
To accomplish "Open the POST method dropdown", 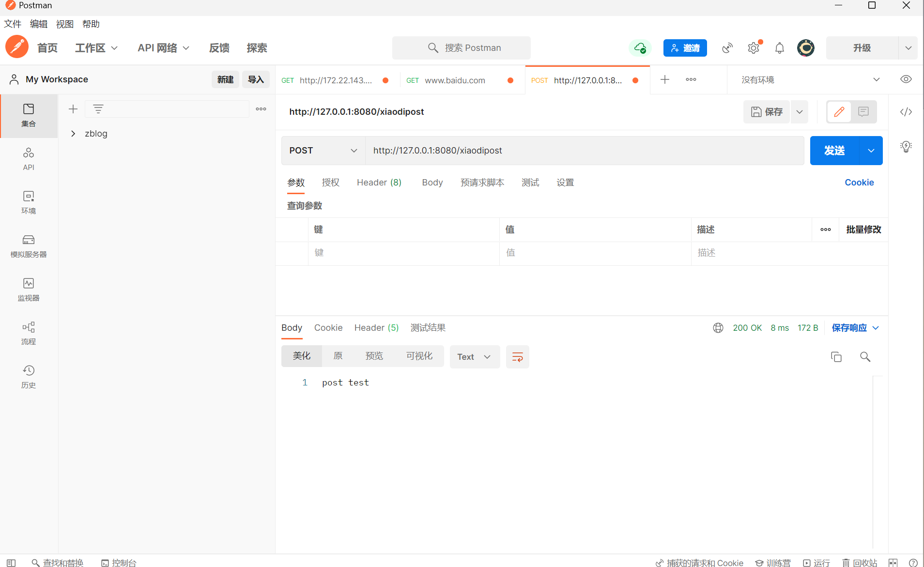I will click(x=323, y=151).
